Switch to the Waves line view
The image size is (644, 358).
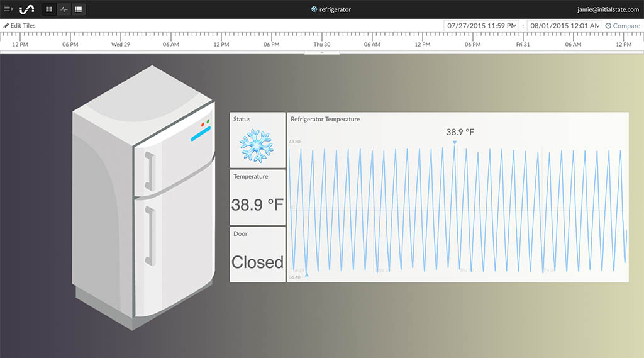coord(64,9)
